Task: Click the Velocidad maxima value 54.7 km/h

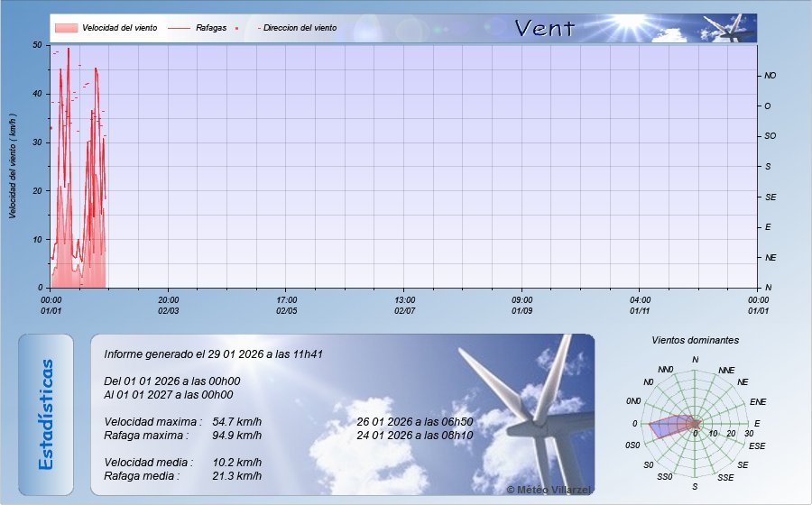Action: 237,421
